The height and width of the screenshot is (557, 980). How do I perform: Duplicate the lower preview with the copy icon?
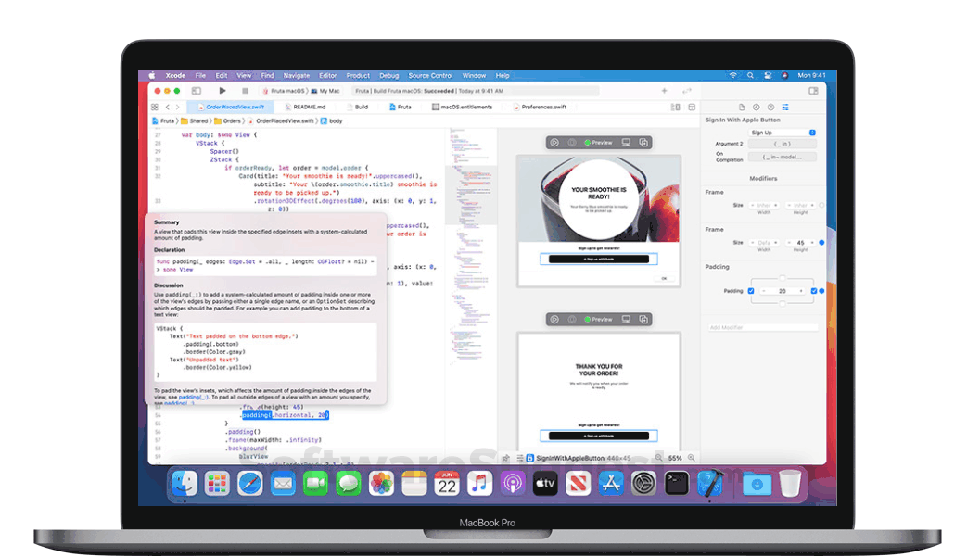click(643, 319)
